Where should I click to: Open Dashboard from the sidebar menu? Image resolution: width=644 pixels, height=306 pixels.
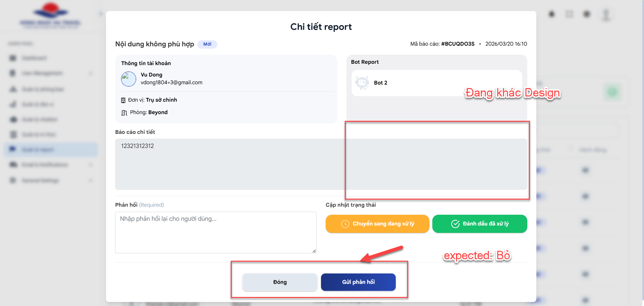[34, 58]
